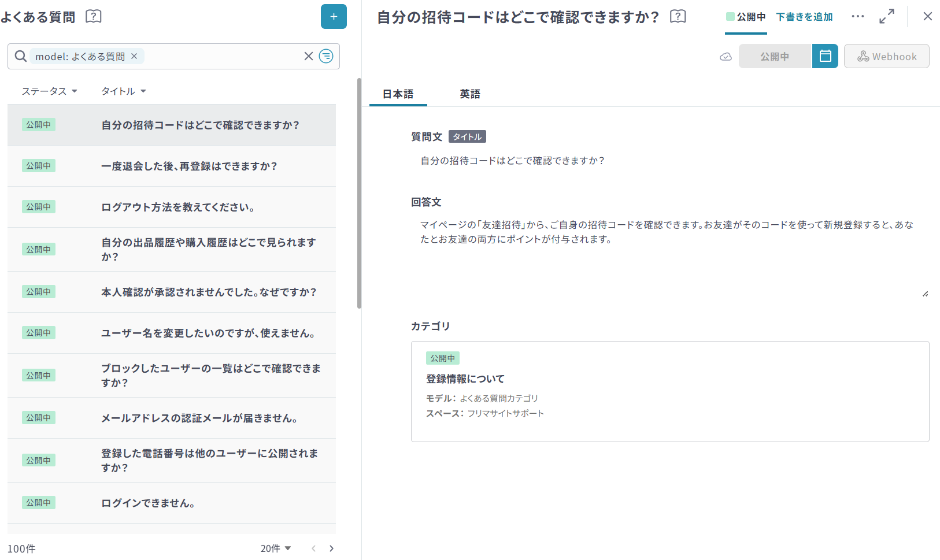The width and height of the screenshot is (940, 560).
Task: Open the タイトル column sort dropdown
Action: point(123,91)
